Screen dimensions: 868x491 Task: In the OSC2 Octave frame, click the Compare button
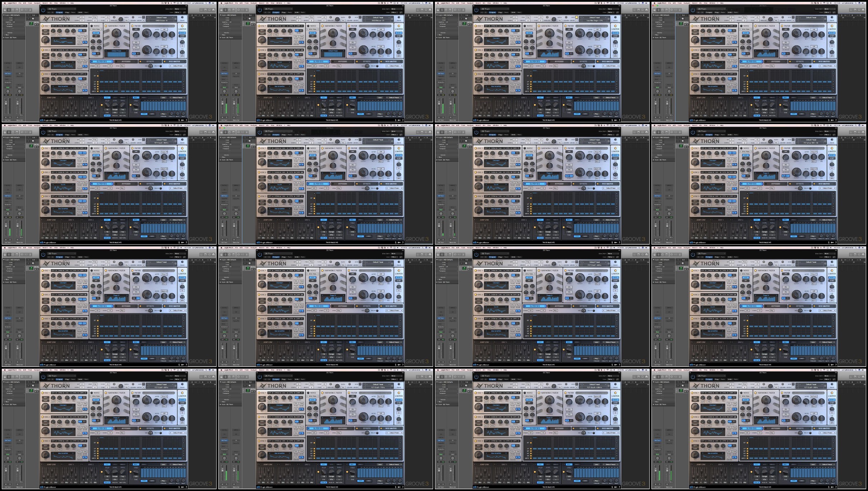(x=59, y=13)
